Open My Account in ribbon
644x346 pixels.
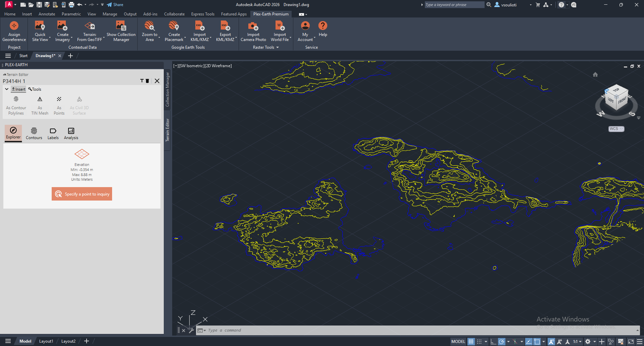[x=305, y=31]
